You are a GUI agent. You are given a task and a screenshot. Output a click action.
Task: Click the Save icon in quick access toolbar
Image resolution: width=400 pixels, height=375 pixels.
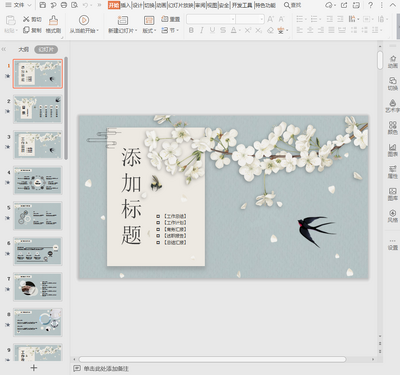[x=43, y=5]
